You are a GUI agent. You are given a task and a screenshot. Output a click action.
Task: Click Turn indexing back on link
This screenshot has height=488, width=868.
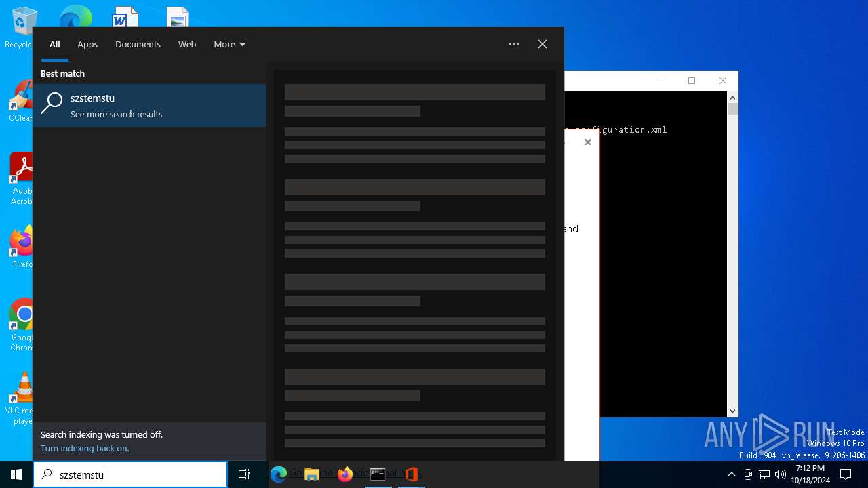pyautogui.click(x=85, y=448)
